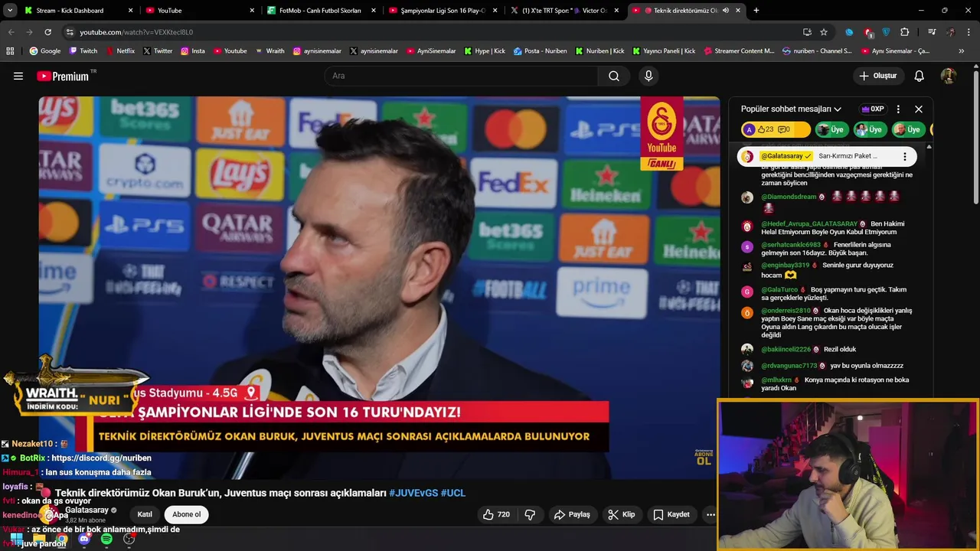Open the notifications bell
The image size is (980, 551).
click(x=920, y=76)
